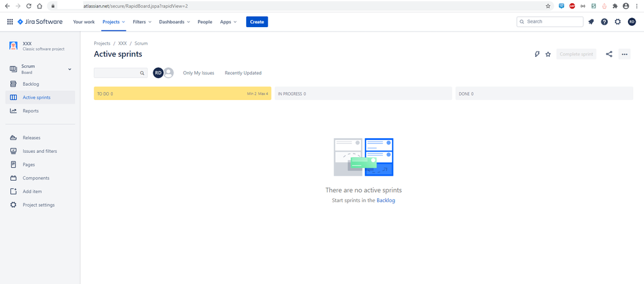Open the help question mark icon
Viewport: 644px width, 284px height.
coord(604,22)
